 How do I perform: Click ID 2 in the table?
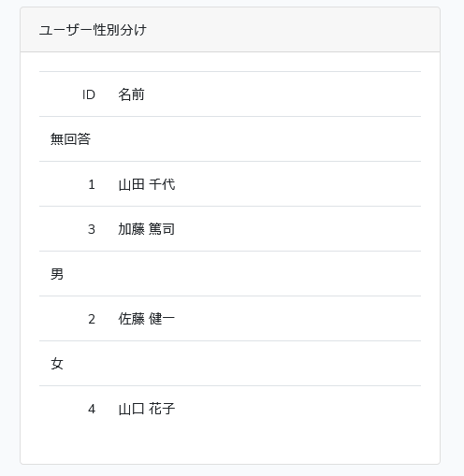click(92, 319)
